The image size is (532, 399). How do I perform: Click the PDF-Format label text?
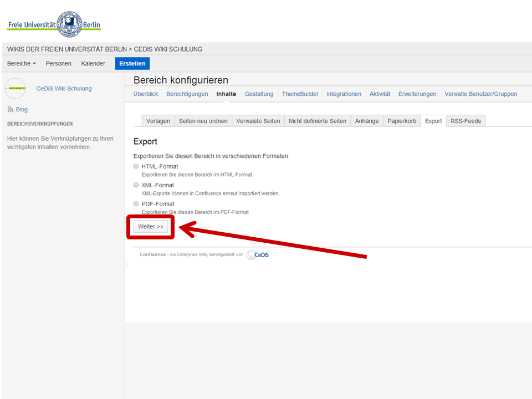158,204
